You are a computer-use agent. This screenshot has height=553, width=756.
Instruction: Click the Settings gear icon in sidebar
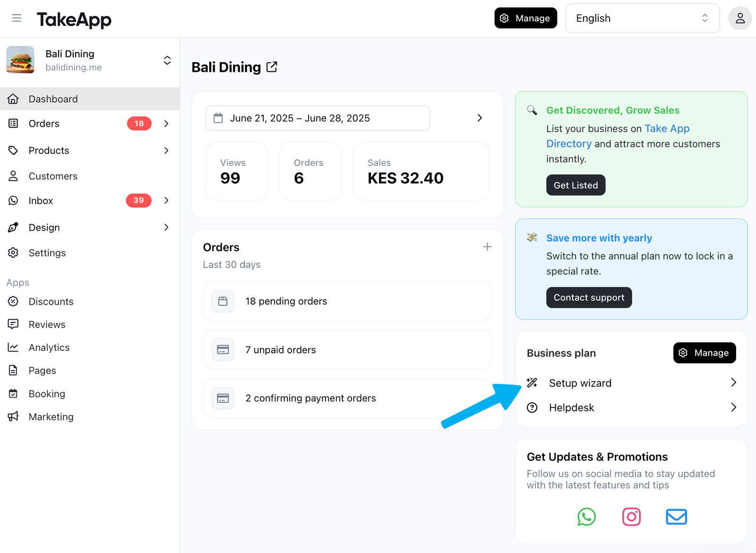click(13, 253)
